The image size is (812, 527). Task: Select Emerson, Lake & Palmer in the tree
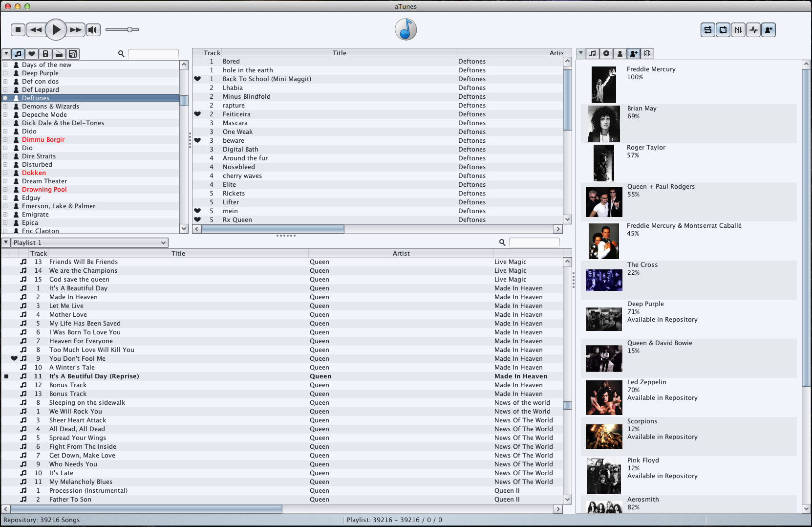pyautogui.click(x=59, y=206)
